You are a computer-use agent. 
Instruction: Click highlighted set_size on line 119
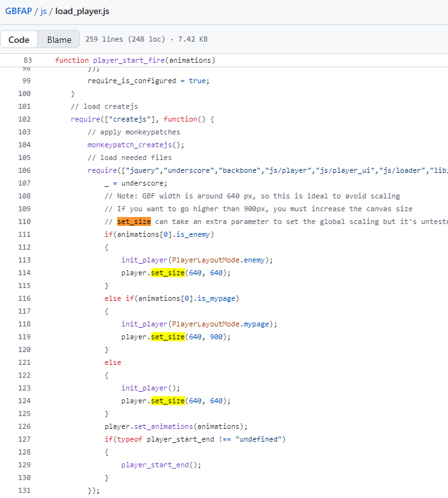coord(168,337)
